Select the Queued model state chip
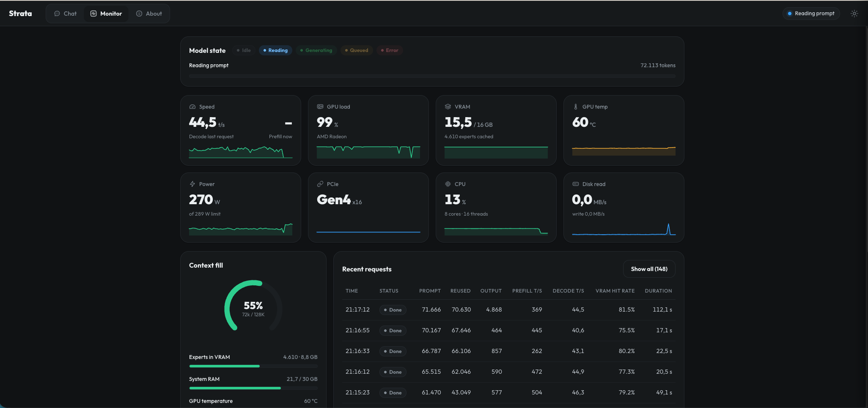Image resolution: width=868 pixels, height=408 pixels. point(357,50)
